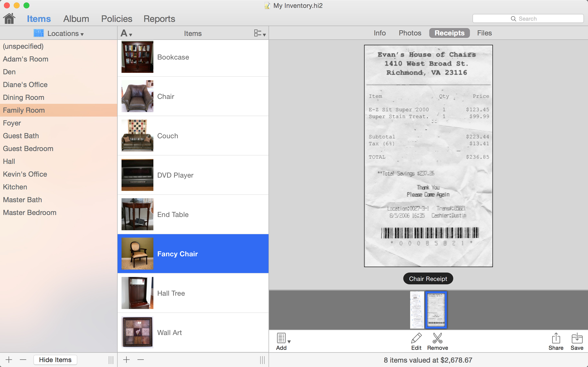
Task: Open the sort order A dropdown
Action: [126, 33]
